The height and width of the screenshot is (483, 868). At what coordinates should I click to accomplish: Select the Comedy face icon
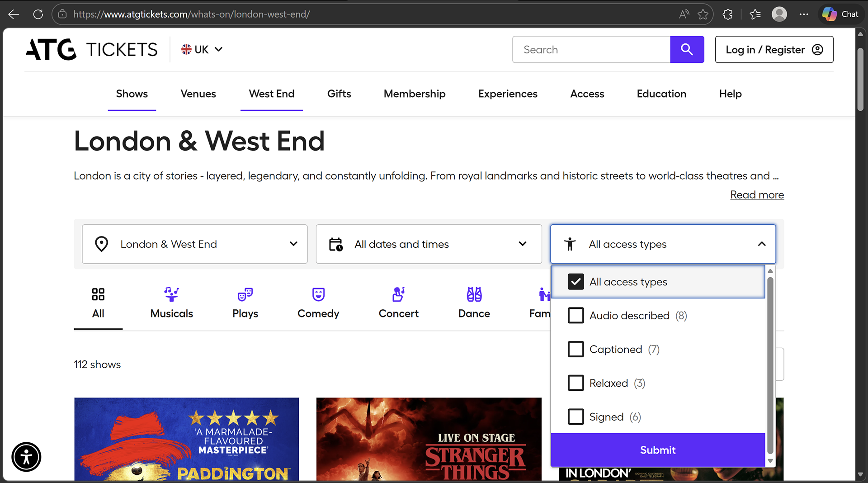tap(318, 294)
